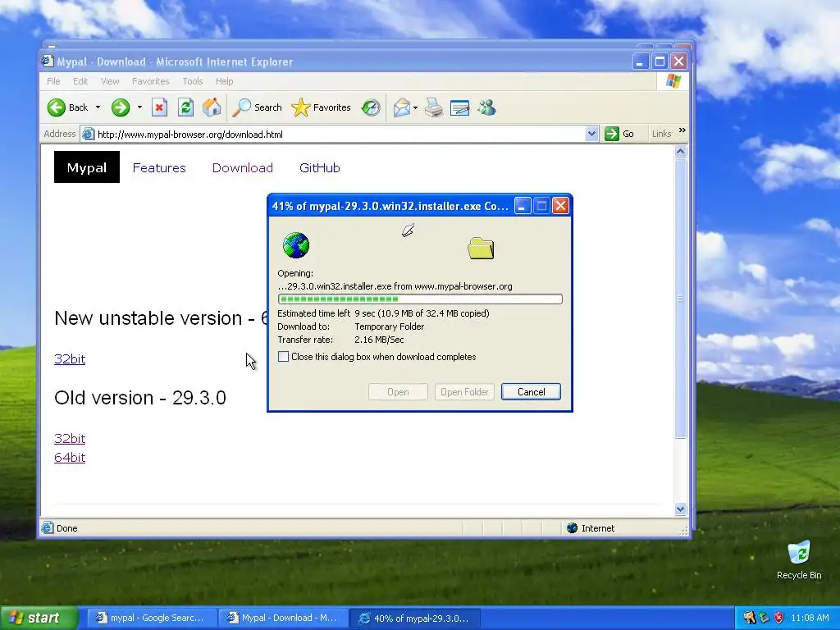The image size is (840, 630).
Task: Click the Links toolbar label
Action: click(662, 134)
